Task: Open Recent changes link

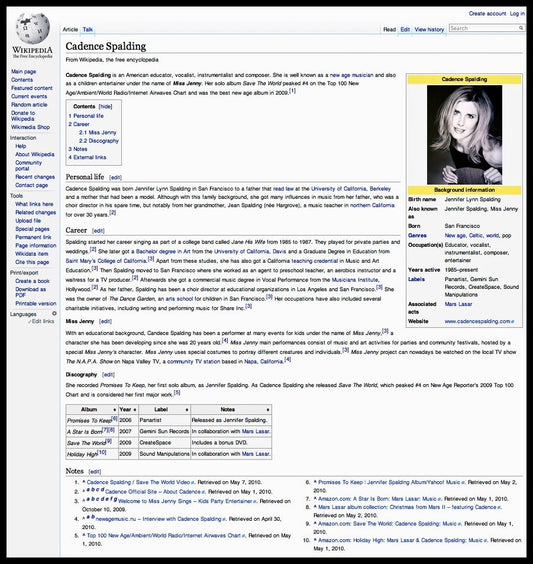Action: tap(35, 177)
